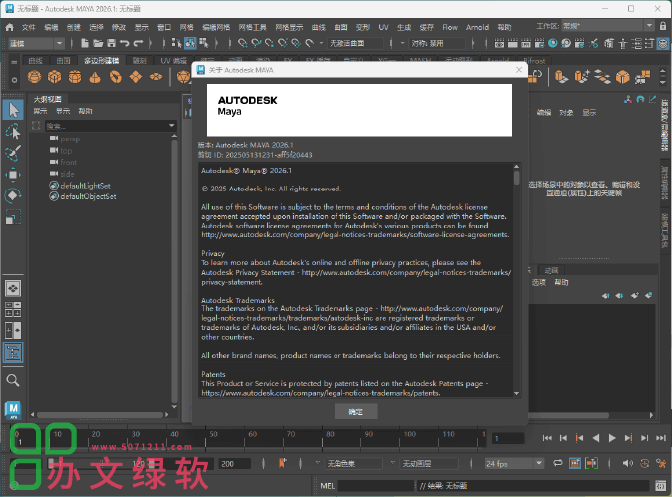Toggle snap to grids magnet icon
This screenshot has height=497, width=672.
[243, 43]
